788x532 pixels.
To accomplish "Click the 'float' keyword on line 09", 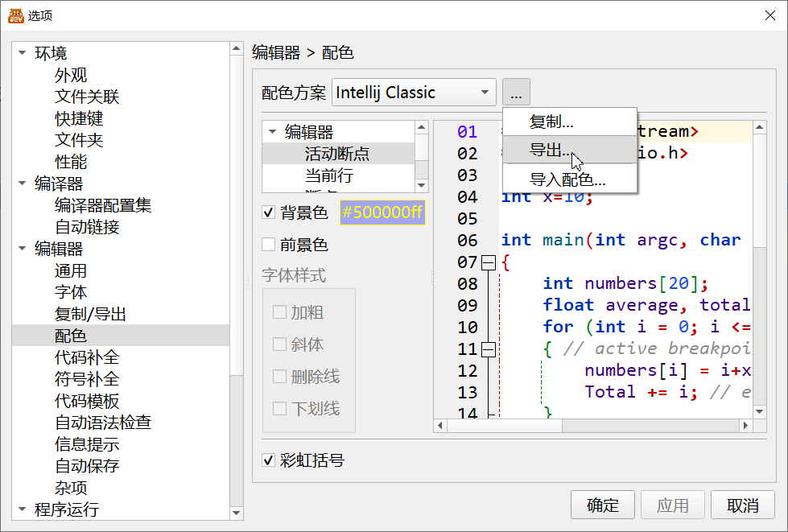I will (568, 305).
